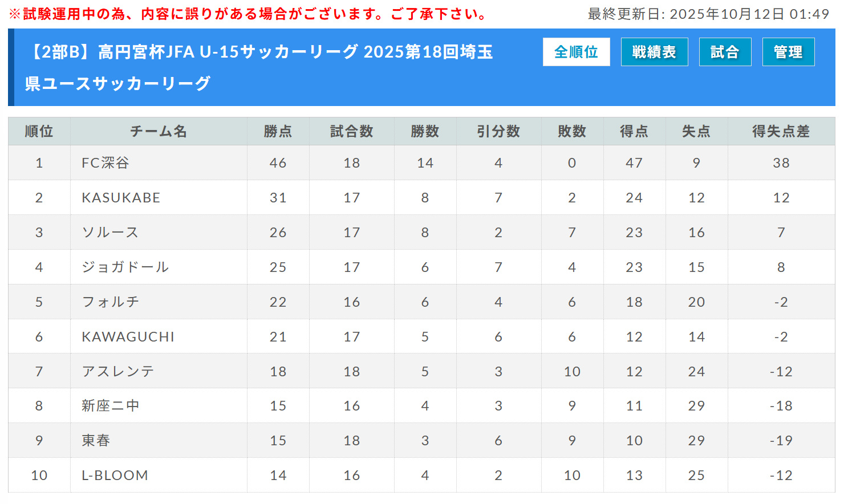Select the KASUKABE team row name
The height and width of the screenshot is (504, 844).
(x=121, y=198)
